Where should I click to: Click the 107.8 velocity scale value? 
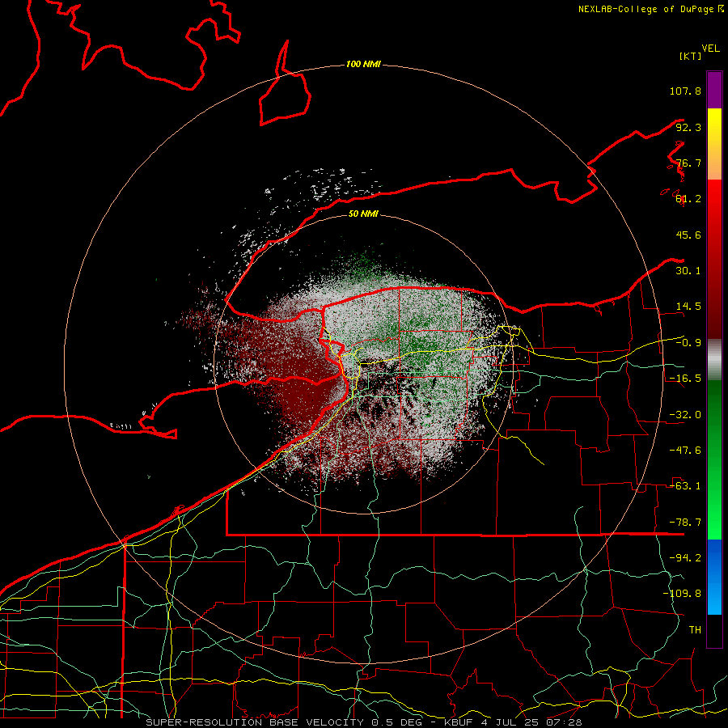[685, 91]
